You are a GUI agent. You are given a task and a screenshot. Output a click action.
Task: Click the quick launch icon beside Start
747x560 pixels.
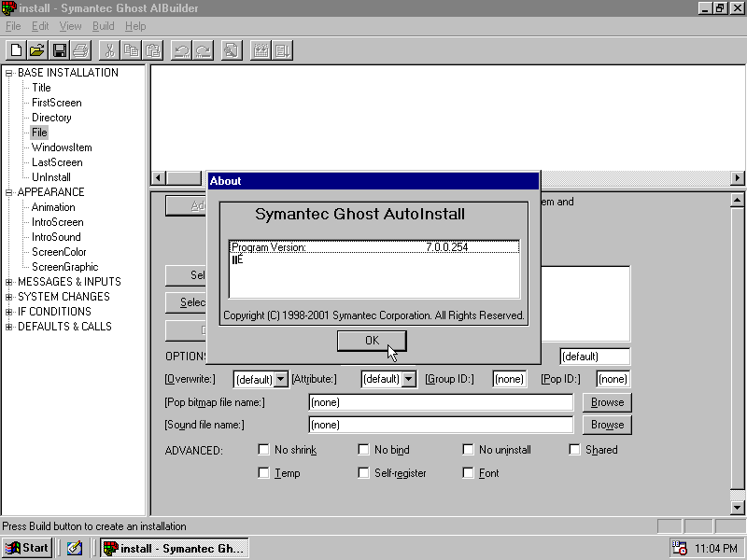(75, 548)
